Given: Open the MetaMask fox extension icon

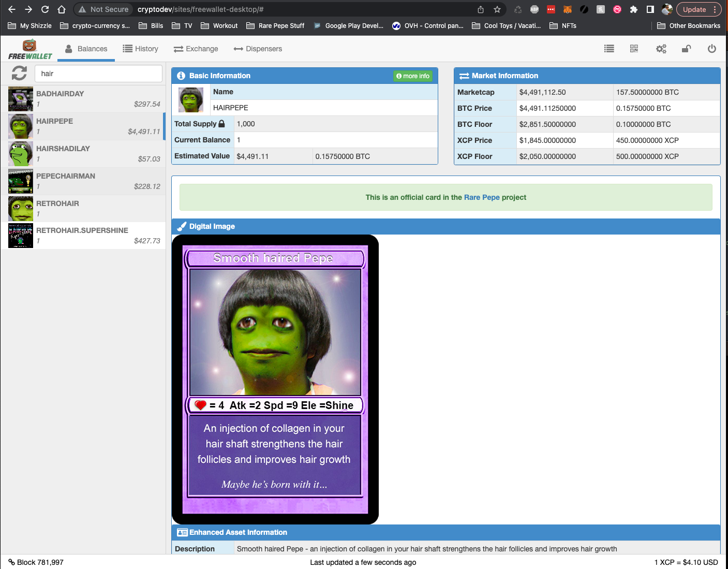Looking at the screenshot, I should point(568,9).
